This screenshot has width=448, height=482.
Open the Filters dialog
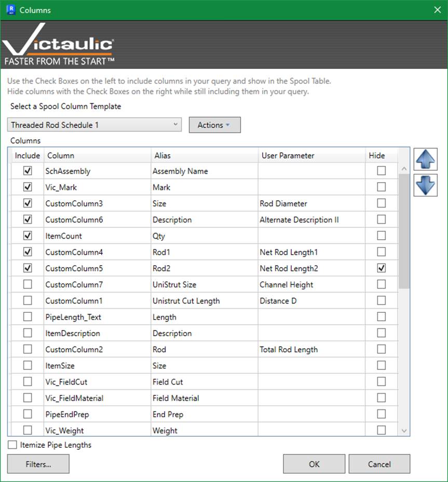pyautogui.click(x=38, y=464)
